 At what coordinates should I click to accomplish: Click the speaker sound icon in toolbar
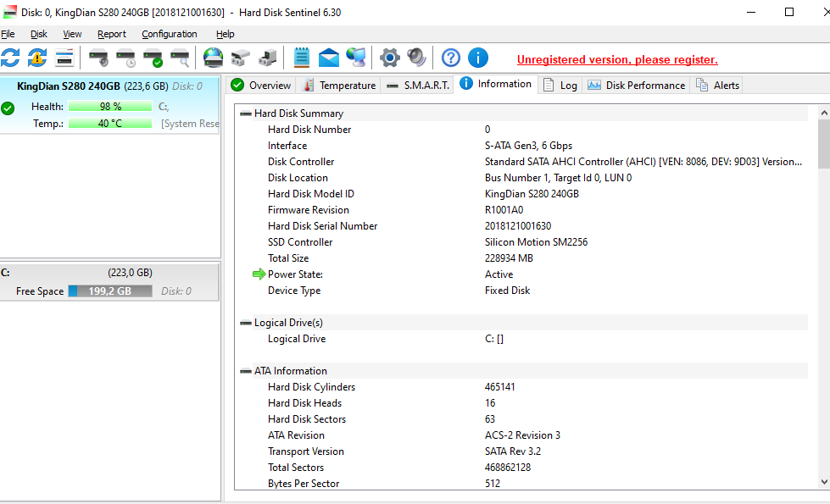(416, 58)
